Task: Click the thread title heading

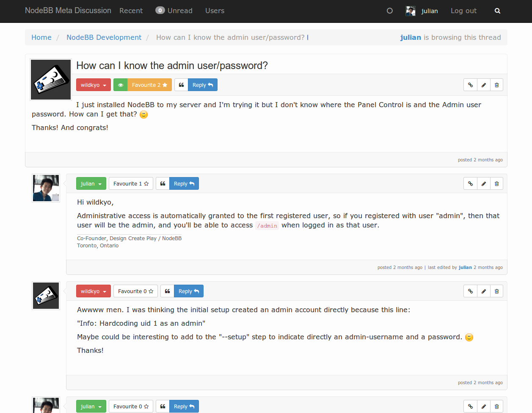Action: (172, 66)
